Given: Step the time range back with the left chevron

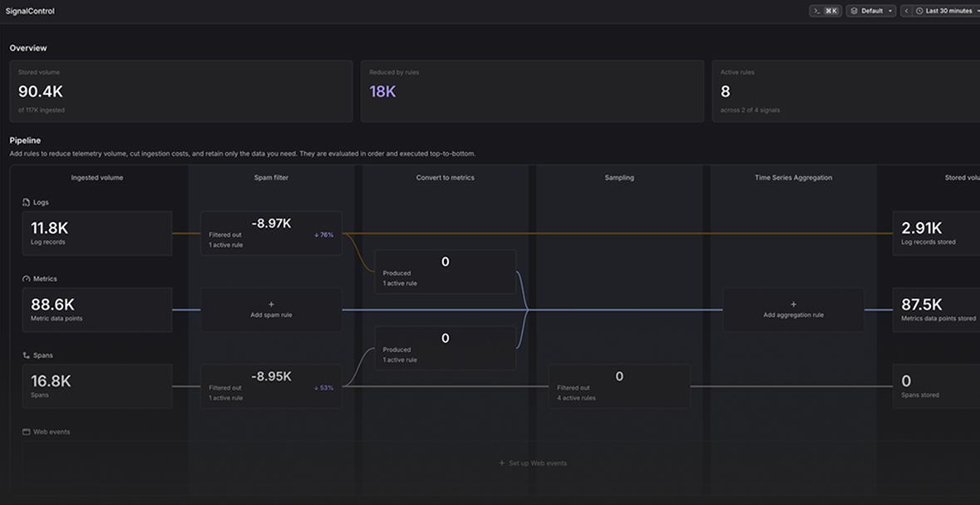Looking at the screenshot, I should (906, 12).
